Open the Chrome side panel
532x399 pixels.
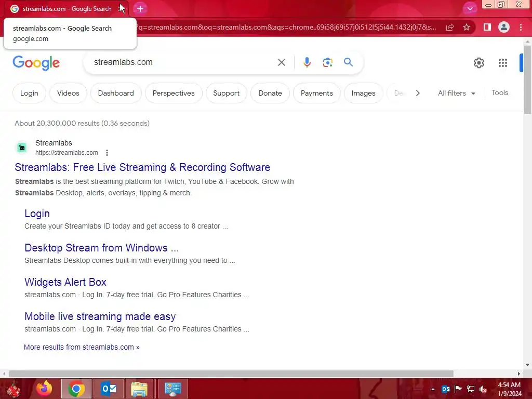487,27
